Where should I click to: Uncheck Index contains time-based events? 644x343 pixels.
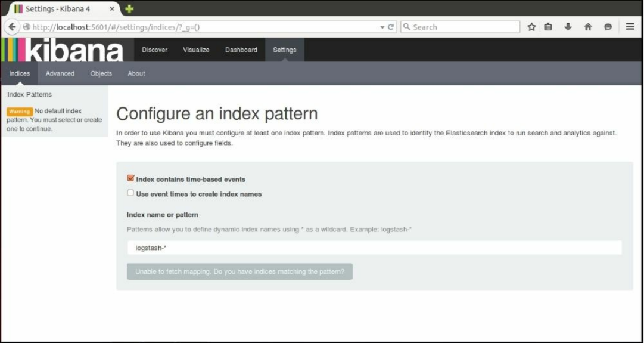130,178
